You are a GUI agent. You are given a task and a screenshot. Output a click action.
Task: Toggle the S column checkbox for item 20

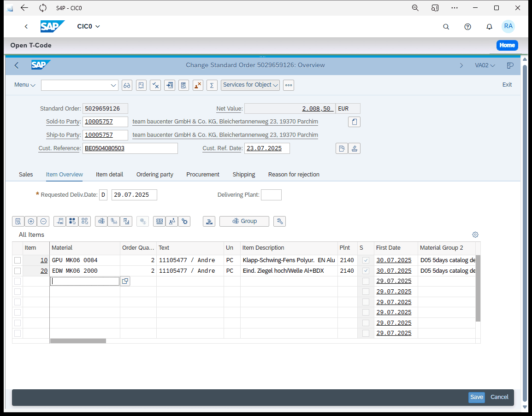point(366,271)
